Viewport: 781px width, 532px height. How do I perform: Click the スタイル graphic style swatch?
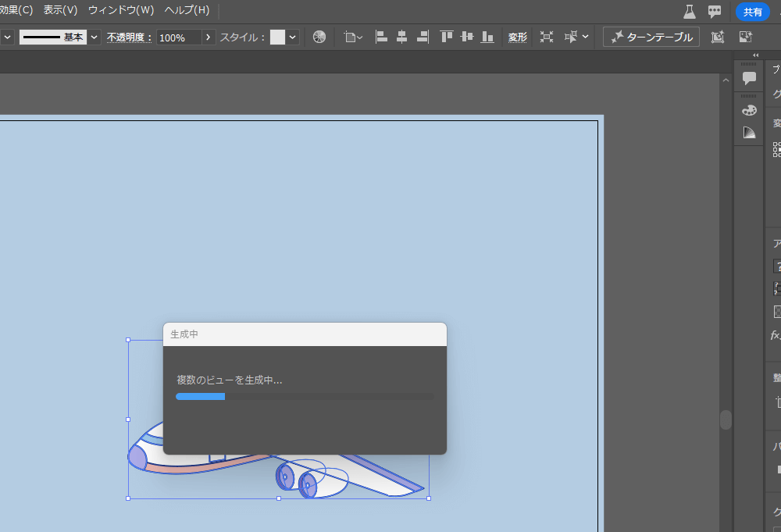[277, 37]
